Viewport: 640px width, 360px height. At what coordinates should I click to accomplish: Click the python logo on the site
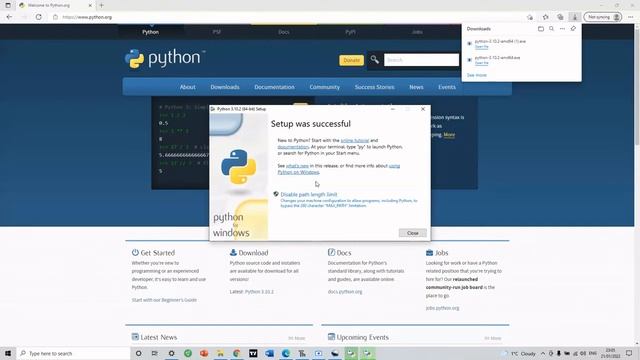point(165,58)
